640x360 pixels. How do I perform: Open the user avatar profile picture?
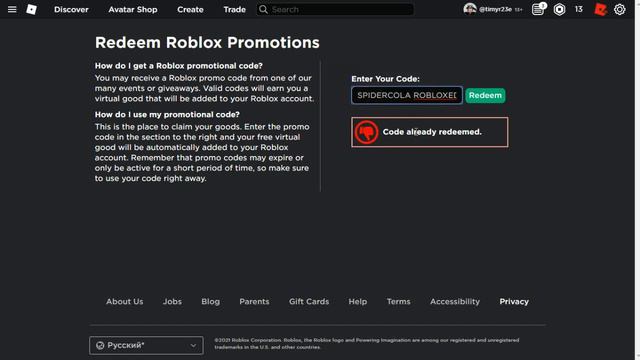pos(470,9)
